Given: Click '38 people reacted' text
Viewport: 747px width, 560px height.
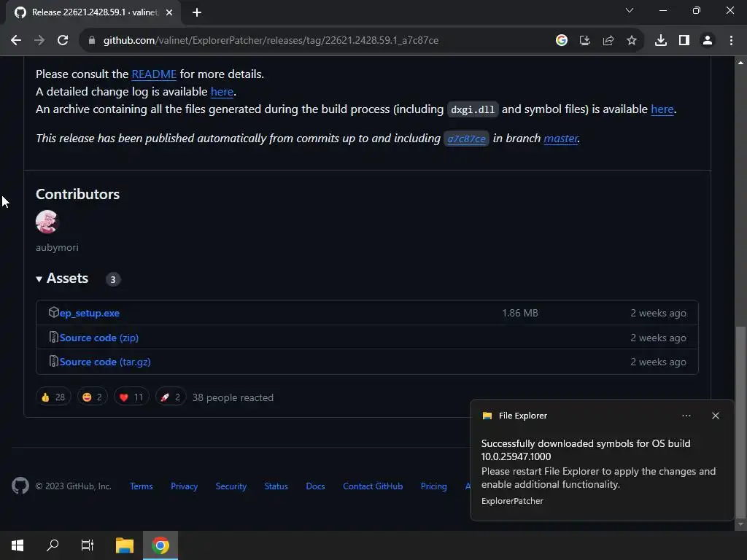Looking at the screenshot, I should [x=233, y=398].
